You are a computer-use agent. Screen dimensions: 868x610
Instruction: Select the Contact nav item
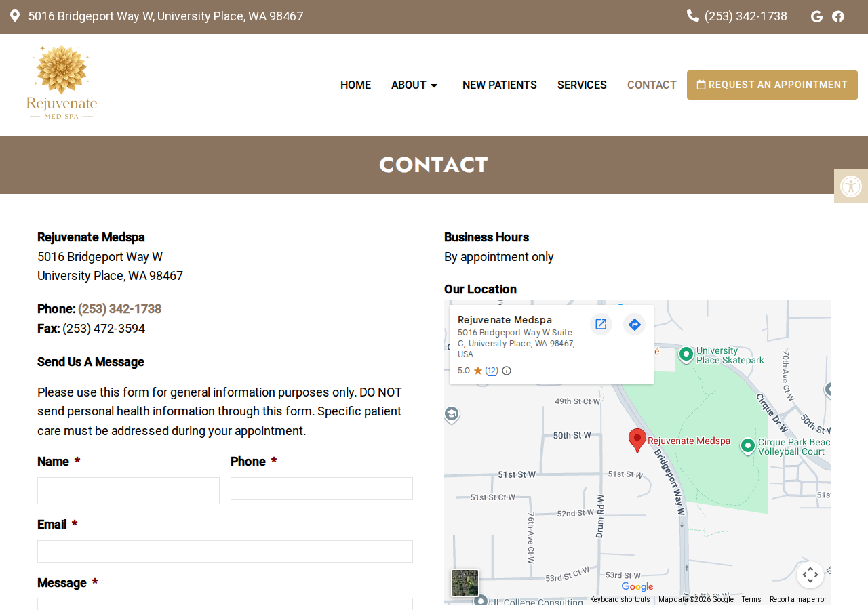652,85
